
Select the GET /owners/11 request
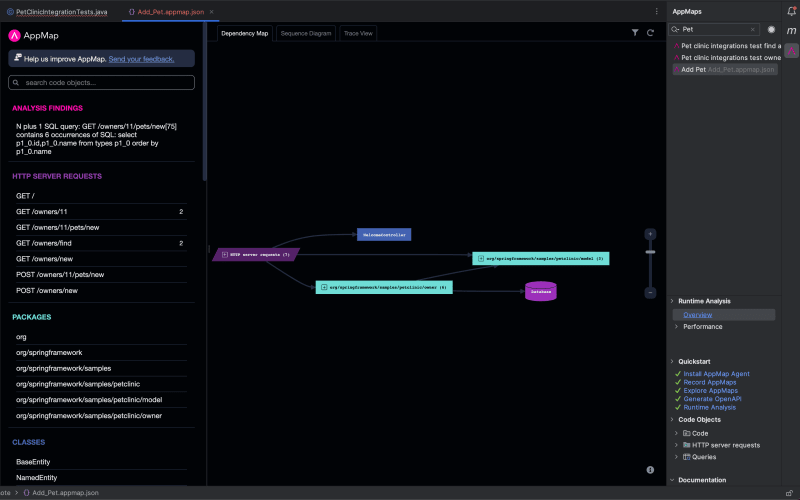(x=101, y=212)
